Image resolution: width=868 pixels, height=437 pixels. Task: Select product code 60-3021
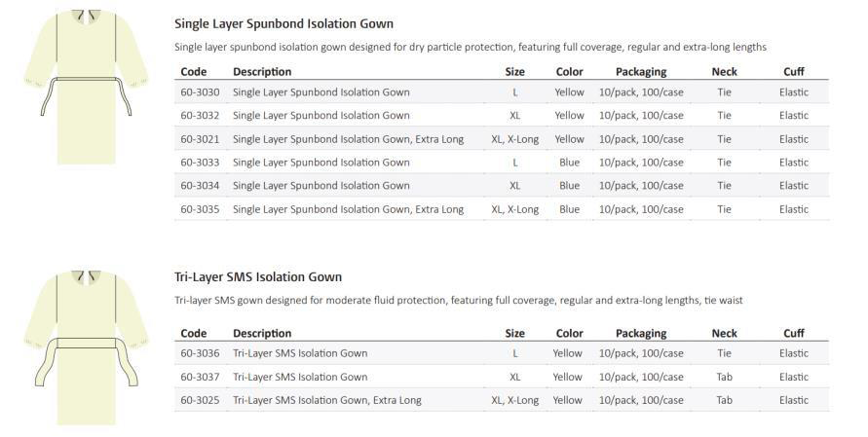pos(200,139)
